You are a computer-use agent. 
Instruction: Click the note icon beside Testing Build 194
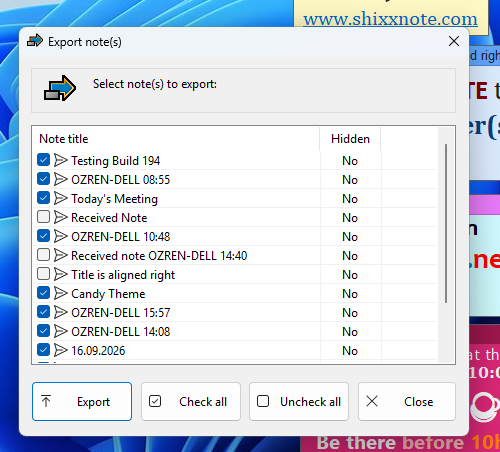coord(61,160)
